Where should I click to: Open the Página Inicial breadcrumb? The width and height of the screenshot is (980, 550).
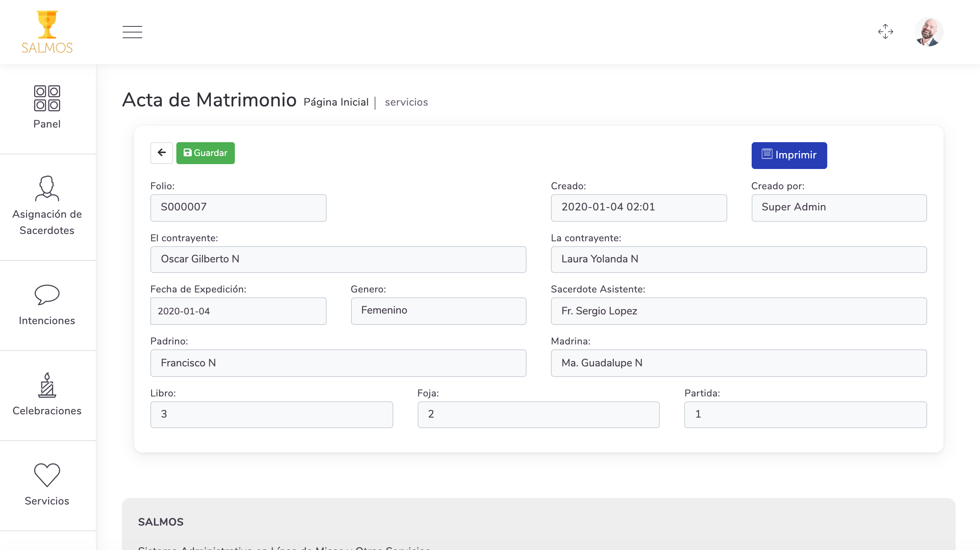point(336,102)
